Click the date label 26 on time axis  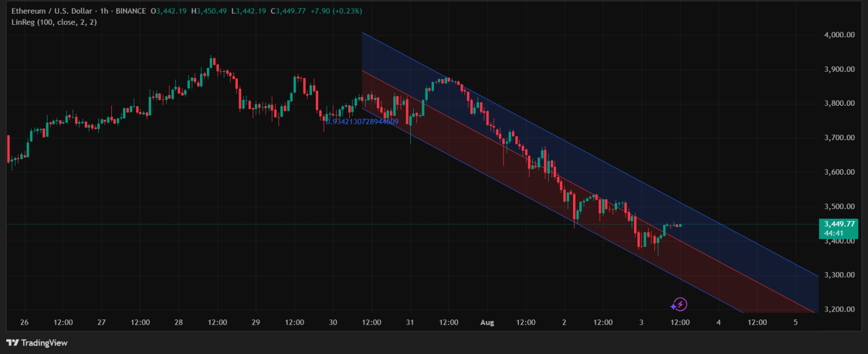tap(24, 323)
